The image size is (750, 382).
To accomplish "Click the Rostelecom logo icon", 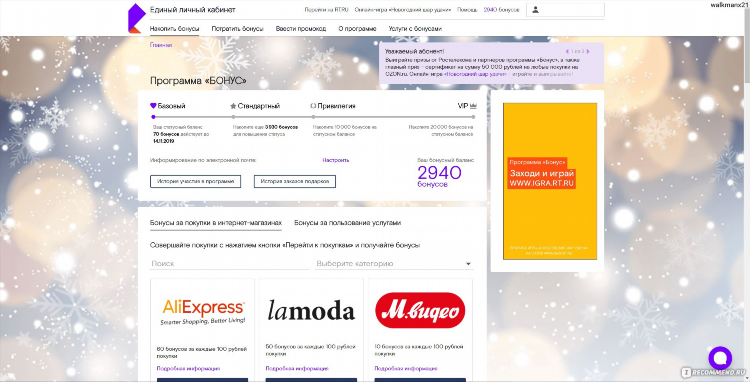I will coord(136,19).
